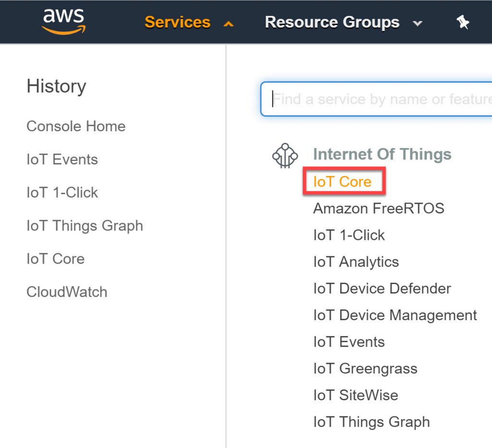This screenshot has width=492, height=448.
Task: Open IoT Greengrass service
Action: coord(365,369)
